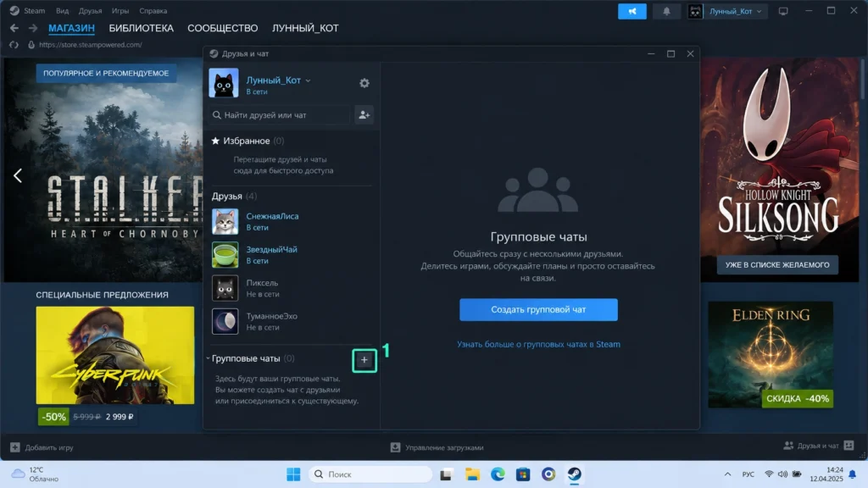Image resolution: width=868 pixels, height=488 pixels.
Task: Show hidden system tray icons chevron
Action: point(727,474)
